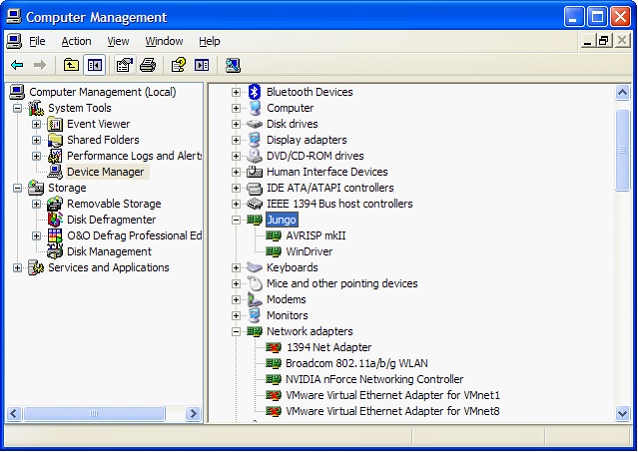Click the Removable Storage icon
This screenshot has height=452, width=638.
point(55,203)
